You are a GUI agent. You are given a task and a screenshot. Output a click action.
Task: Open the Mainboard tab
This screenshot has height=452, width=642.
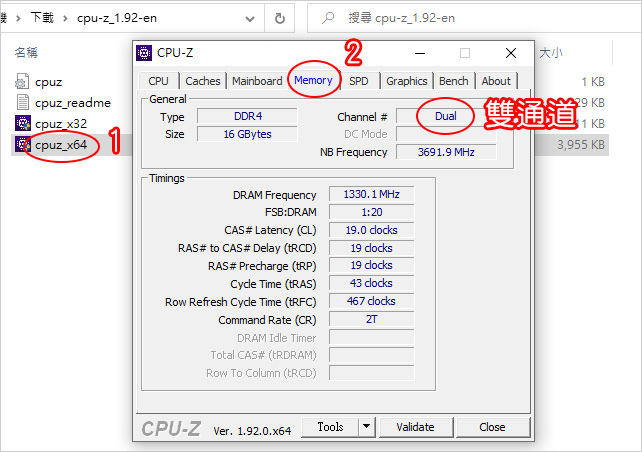(257, 81)
